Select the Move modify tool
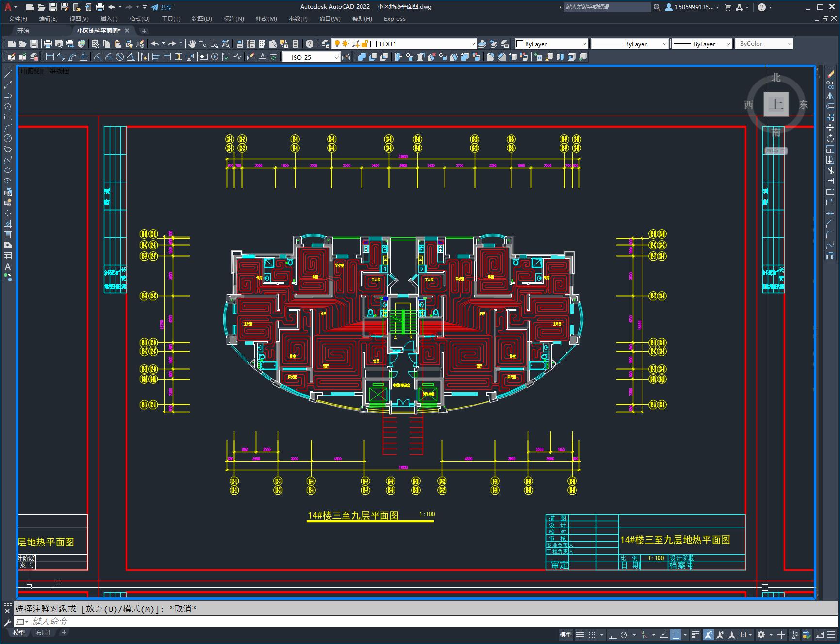 pyautogui.click(x=830, y=128)
